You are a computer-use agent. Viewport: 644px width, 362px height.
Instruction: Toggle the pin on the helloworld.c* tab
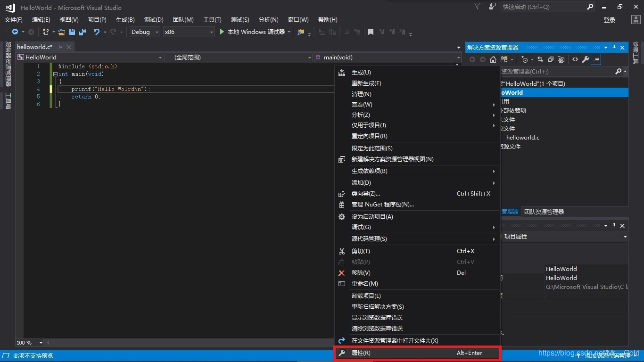point(60,47)
